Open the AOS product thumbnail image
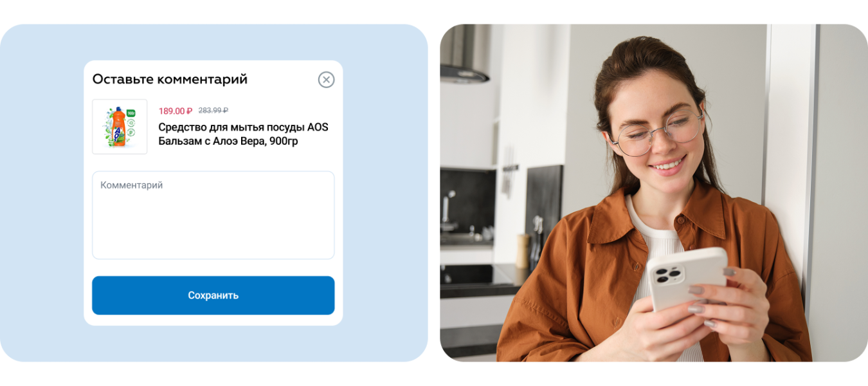The image size is (868, 386). [120, 127]
